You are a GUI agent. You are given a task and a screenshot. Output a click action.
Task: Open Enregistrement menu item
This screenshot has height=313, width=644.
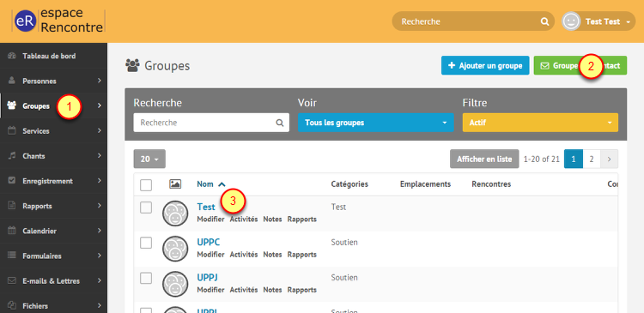coord(53,181)
